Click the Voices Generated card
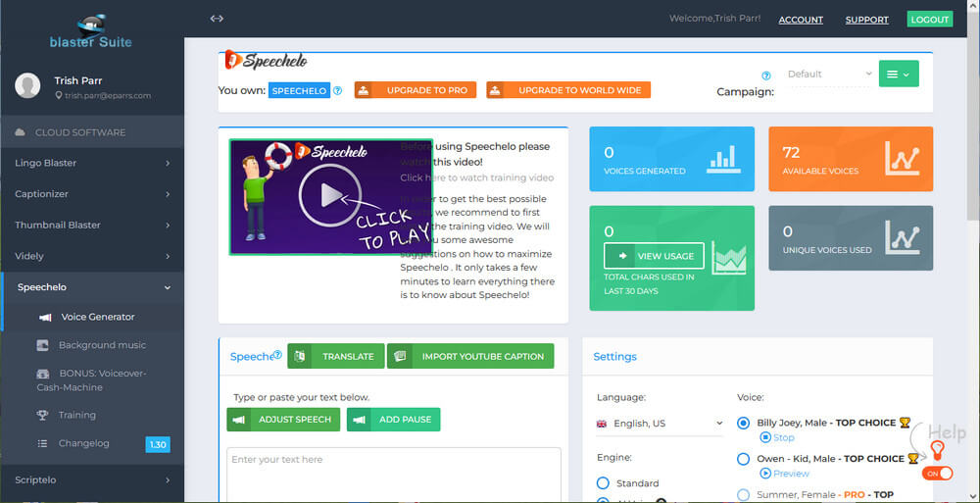Screen dimensions: 980x503 pyautogui.click(x=672, y=159)
